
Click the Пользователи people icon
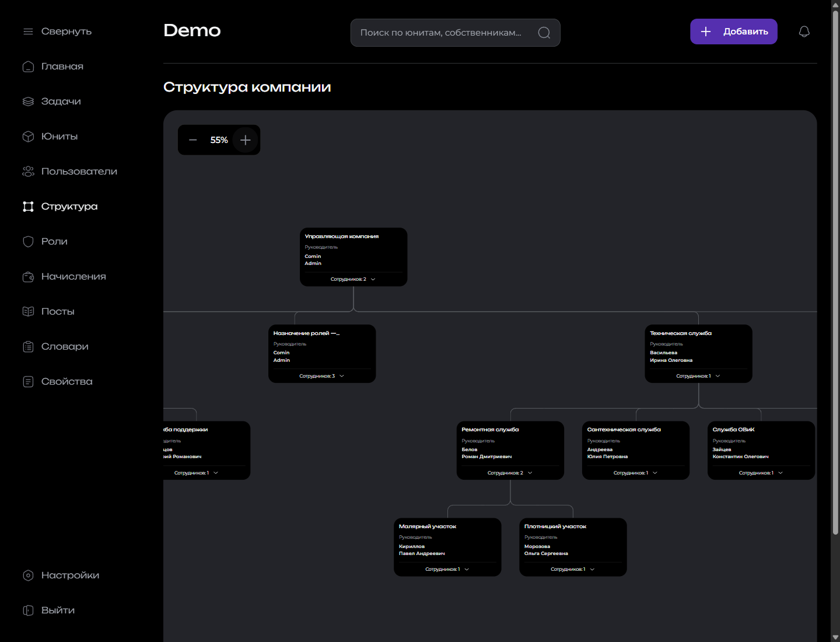[28, 172]
